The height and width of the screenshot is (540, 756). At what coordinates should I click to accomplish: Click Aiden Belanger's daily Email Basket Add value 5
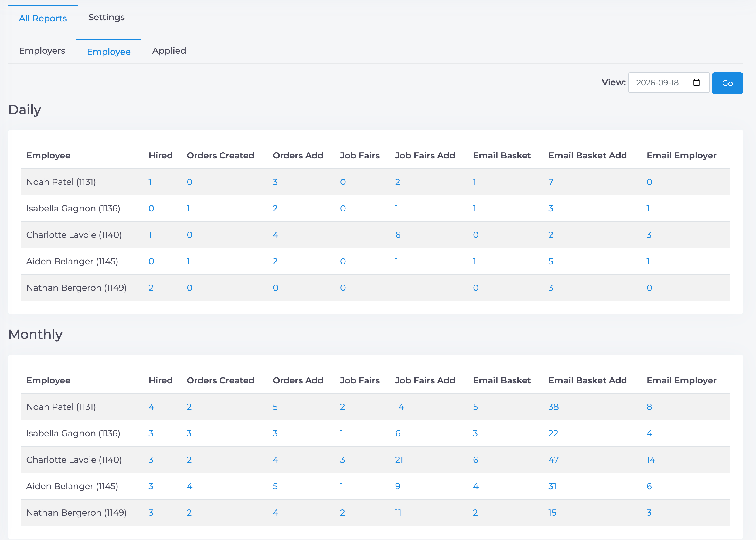coord(551,261)
